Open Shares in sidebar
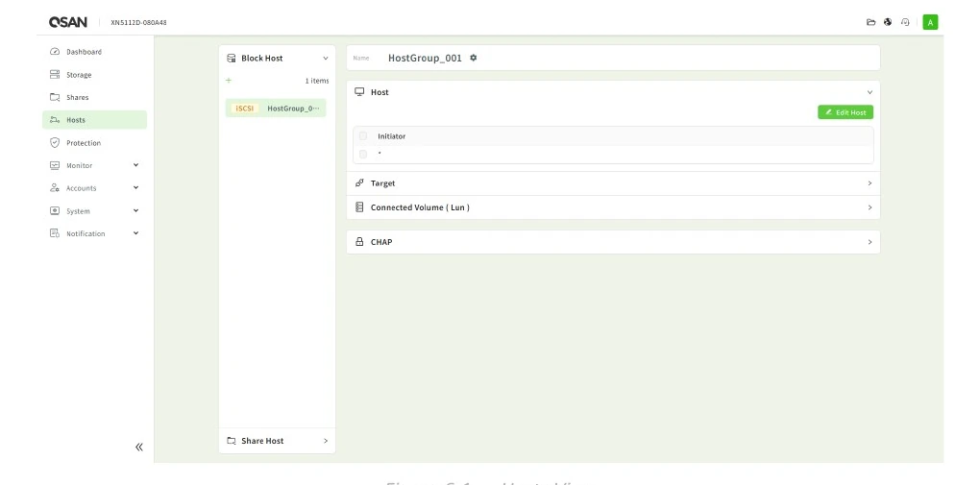 [x=94, y=97]
